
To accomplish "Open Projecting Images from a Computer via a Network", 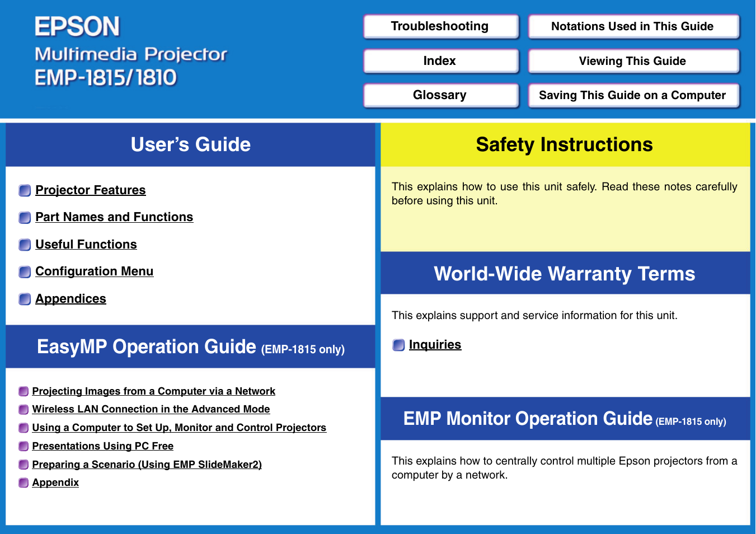I will coord(154,391).
